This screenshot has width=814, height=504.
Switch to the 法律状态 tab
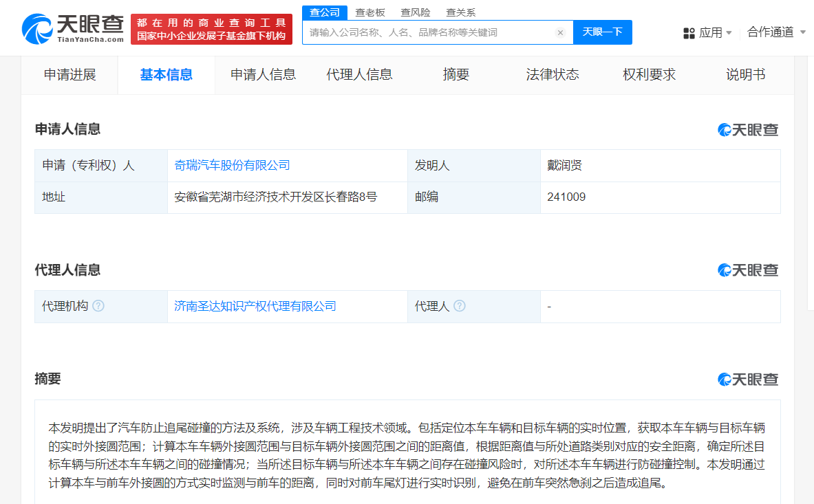tap(553, 75)
